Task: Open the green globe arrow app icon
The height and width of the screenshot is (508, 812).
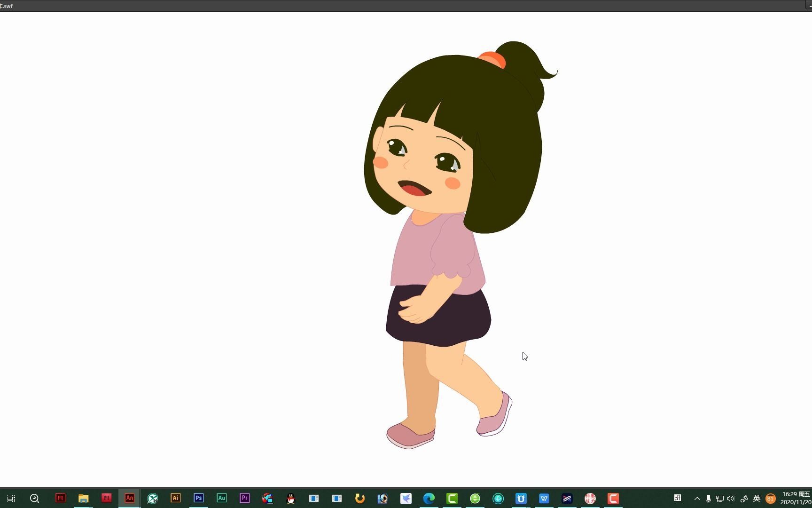Action: click(x=152, y=498)
